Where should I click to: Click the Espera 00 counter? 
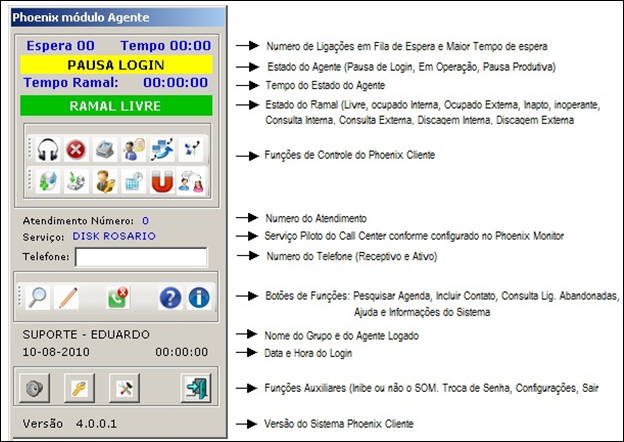61,46
